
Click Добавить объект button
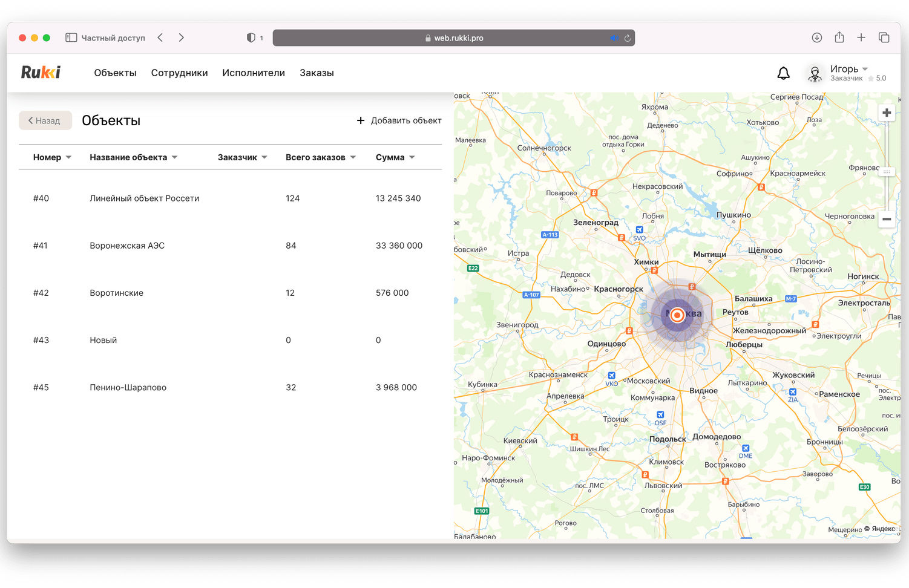point(399,120)
